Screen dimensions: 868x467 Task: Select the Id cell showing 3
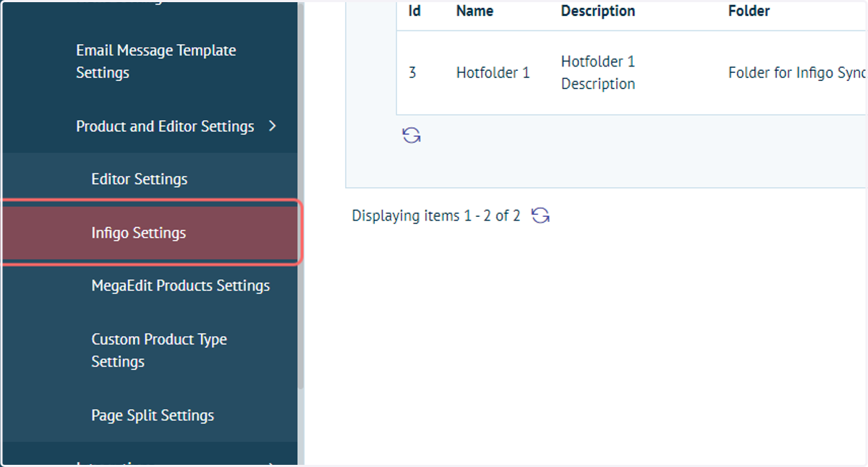click(412, 72)
